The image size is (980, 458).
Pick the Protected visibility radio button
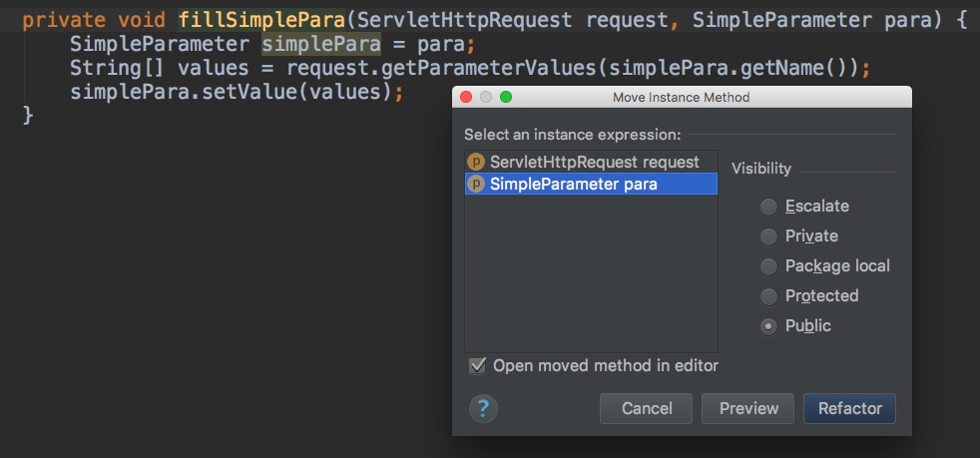coord(768,296)
